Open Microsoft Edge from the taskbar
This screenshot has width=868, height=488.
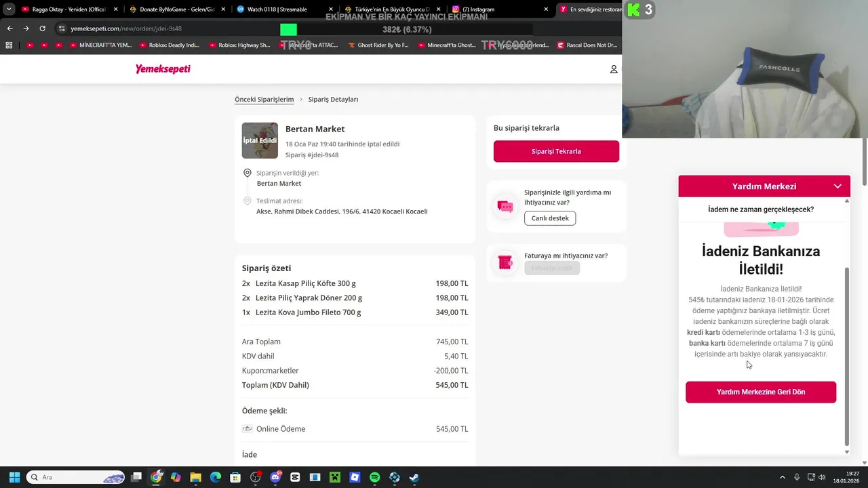click(x=216, y=477)
